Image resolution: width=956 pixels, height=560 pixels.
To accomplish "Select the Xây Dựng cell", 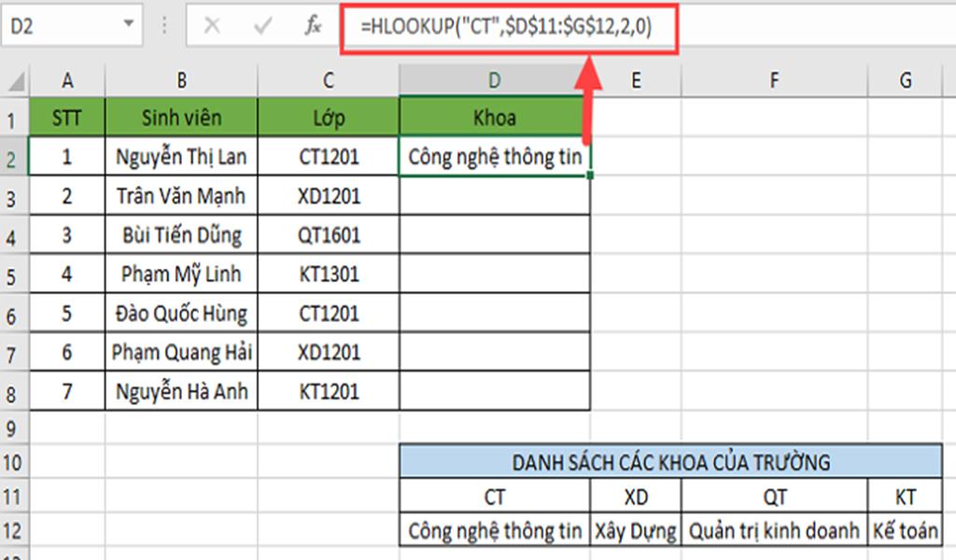I will (636, 531).
